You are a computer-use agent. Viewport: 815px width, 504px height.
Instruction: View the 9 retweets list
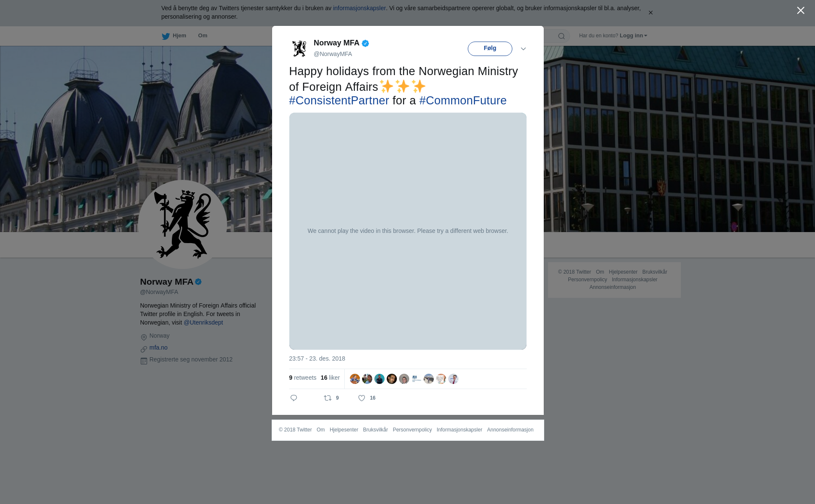(x=303, y=378)
